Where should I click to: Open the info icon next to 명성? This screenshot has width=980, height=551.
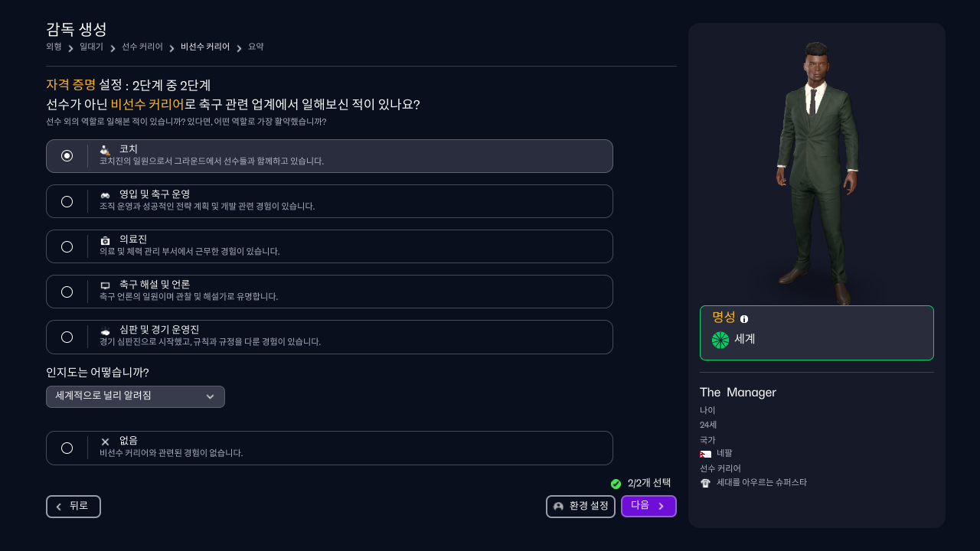(743, 318)
